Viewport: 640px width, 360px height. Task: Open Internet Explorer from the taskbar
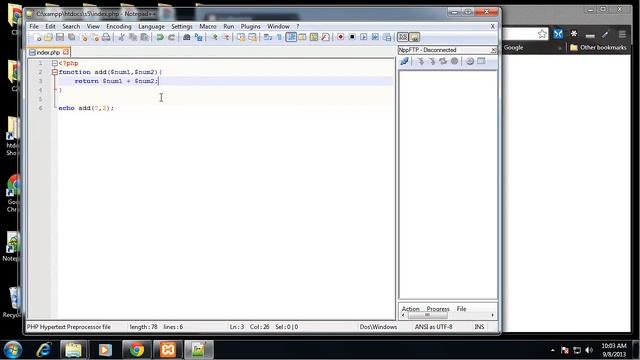pos(43,350)
